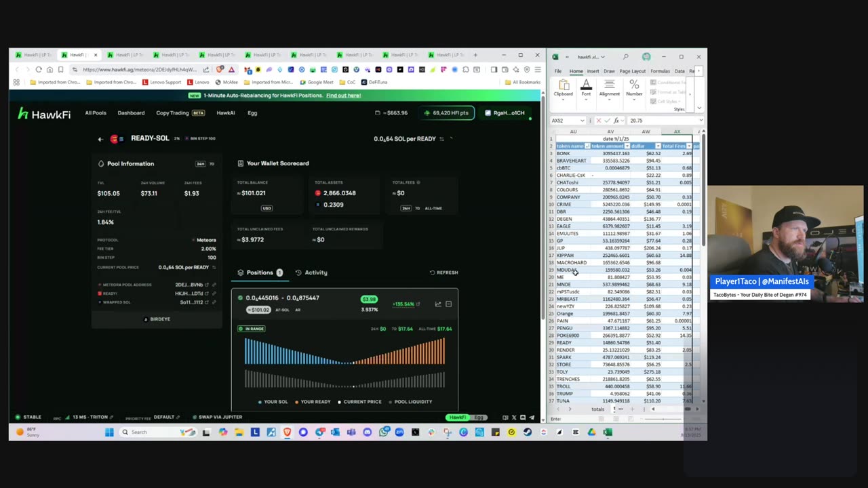Screen dimensions: 868x488
Task: Open All Pools in HawkFi navigation
Action: pos(96,113)
